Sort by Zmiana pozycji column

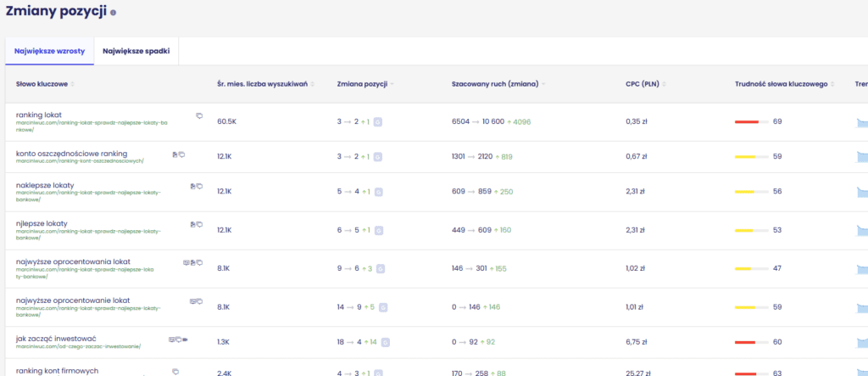coord(364,84)
